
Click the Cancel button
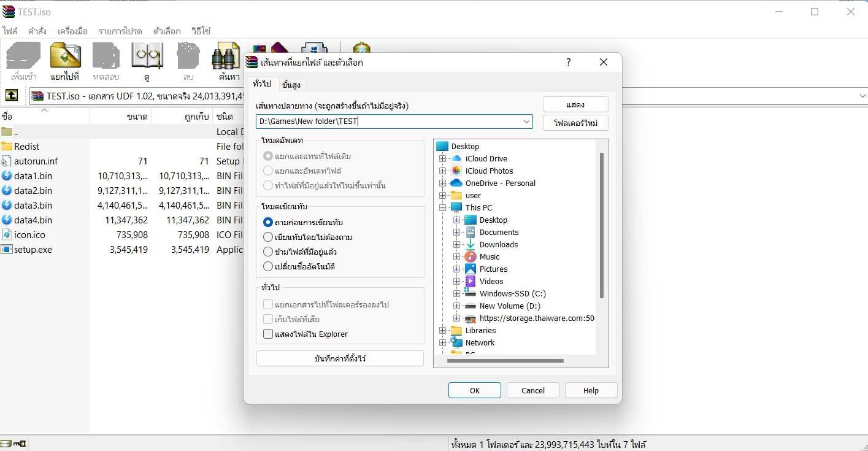tap(533, 390)
